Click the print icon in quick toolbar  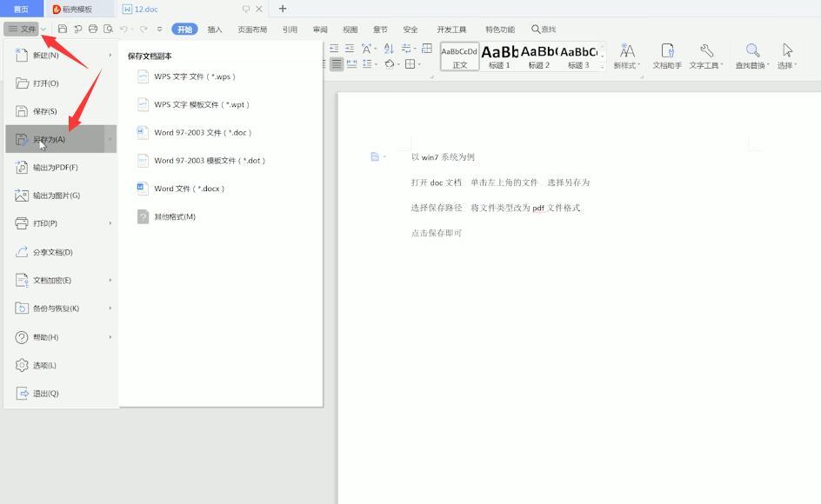point(93,30)
